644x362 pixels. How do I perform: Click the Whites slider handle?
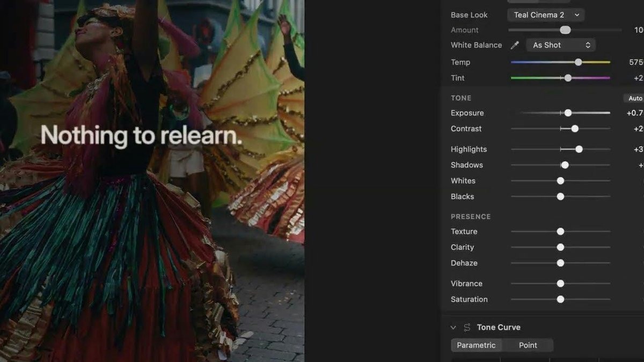pos(560,181)
